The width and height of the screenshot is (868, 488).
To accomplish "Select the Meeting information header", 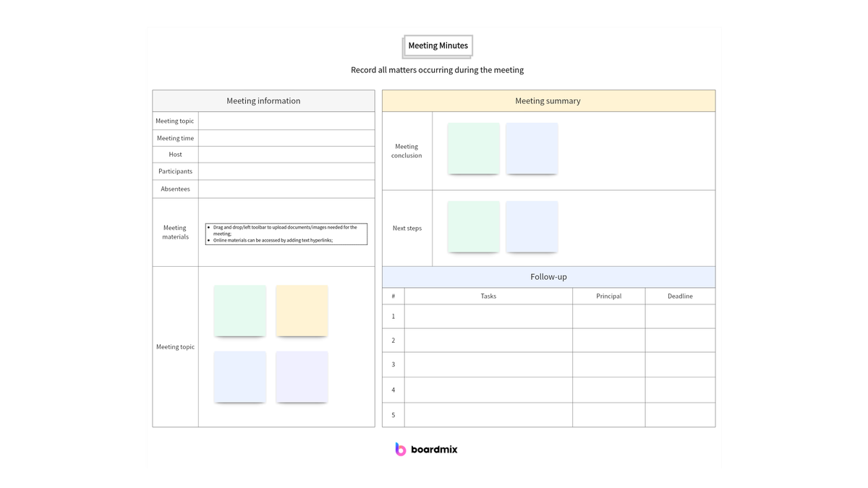I will tap(263, 100).
